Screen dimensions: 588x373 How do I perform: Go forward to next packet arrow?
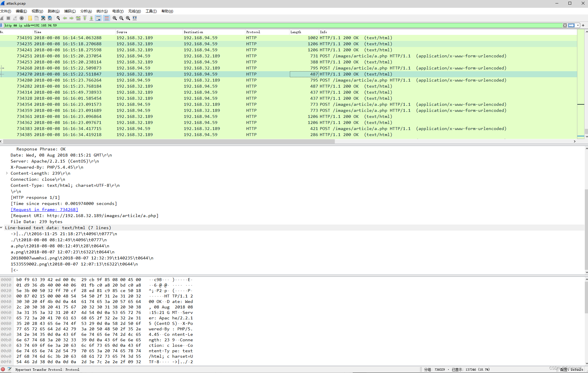tap(72, 18)
